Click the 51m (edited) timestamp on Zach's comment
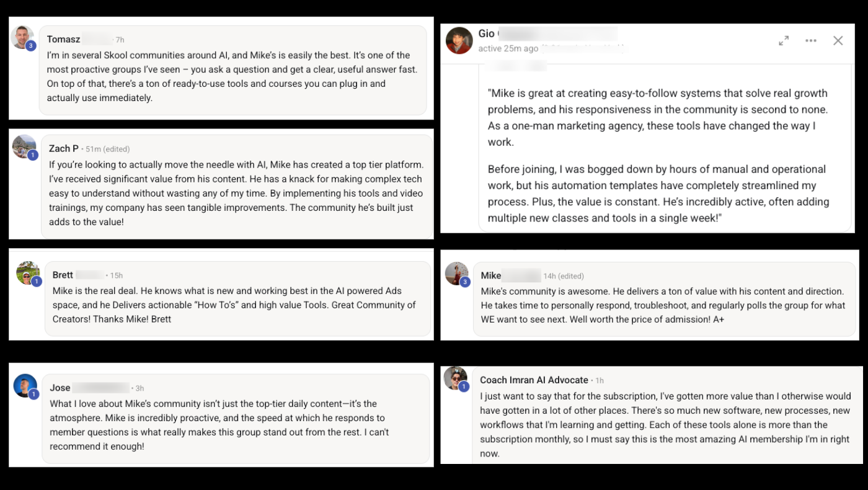 pos(107,149)
